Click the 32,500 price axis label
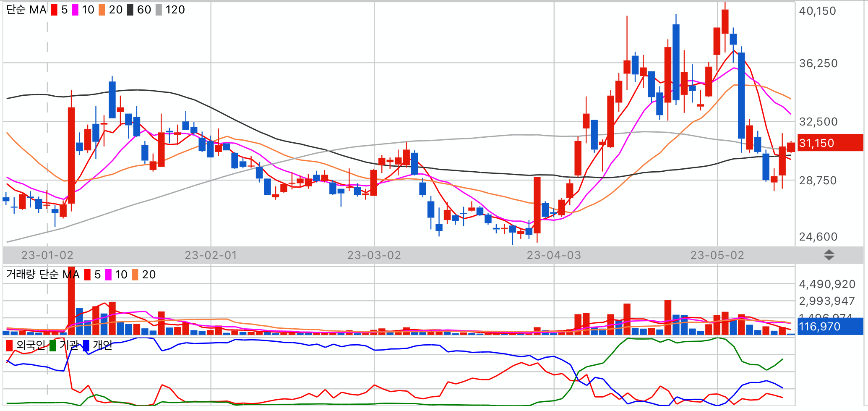The image size is (868, 411). [818, 122]
